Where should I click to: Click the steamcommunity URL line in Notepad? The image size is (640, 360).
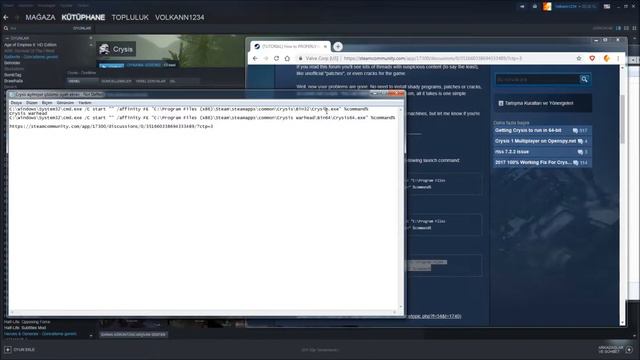[x=111, y=127]
